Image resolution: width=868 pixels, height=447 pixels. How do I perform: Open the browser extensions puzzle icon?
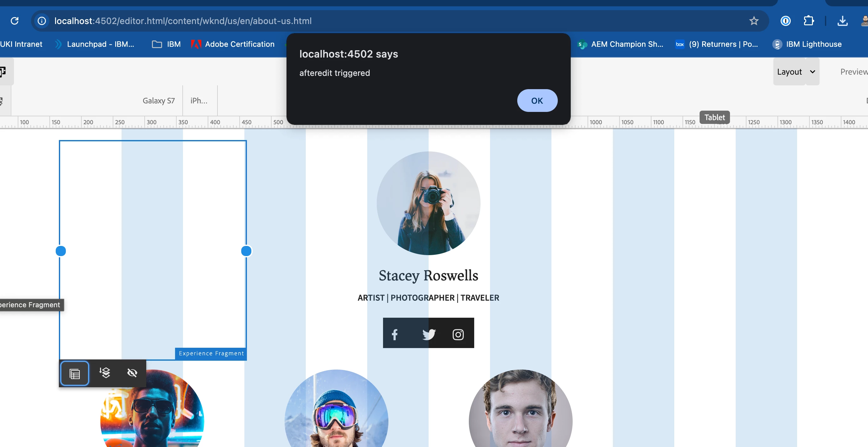809,21
